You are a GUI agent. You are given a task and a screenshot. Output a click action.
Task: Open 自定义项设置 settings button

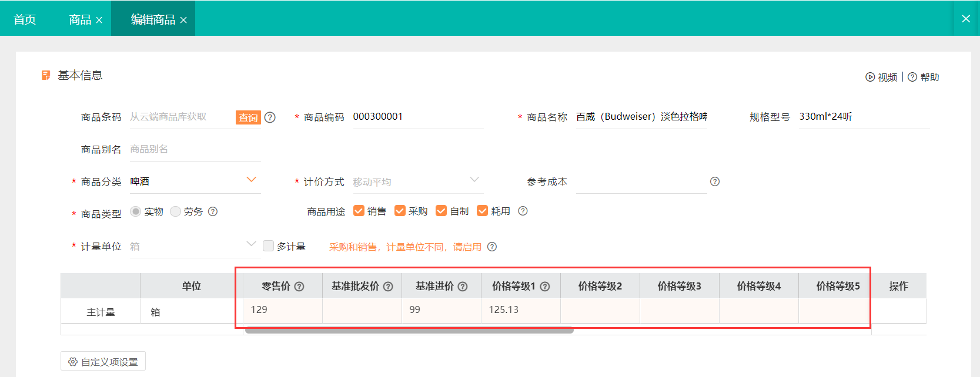coord(103,362)
